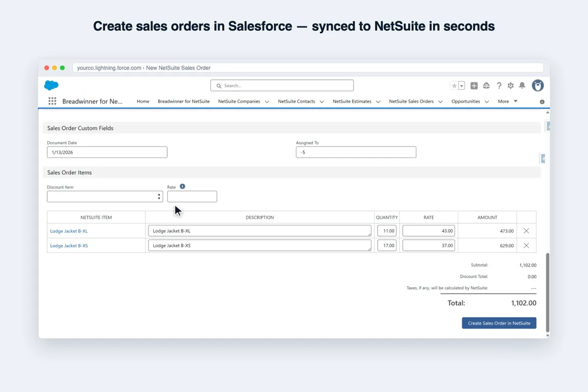Click the page vertical scrollbar thumb
The width and height of the screenshot is (588, 392).
coord(547,293)
